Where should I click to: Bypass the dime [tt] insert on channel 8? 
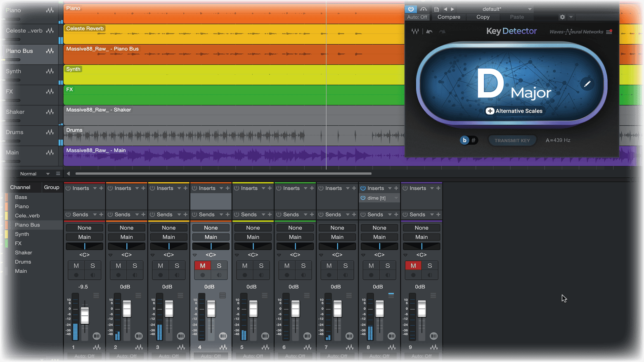coord(363,198)
